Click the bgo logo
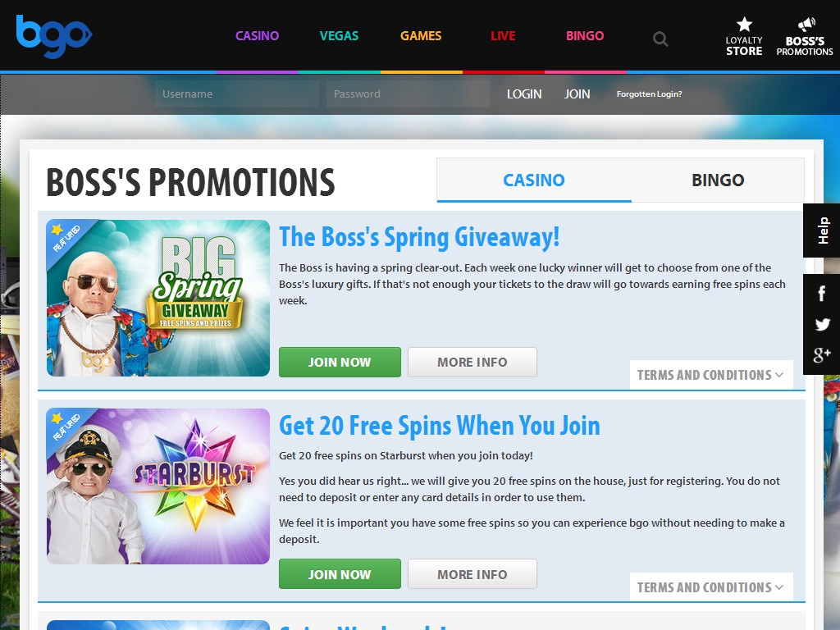This screenshot has height=630, width=840. click(54, 36)
